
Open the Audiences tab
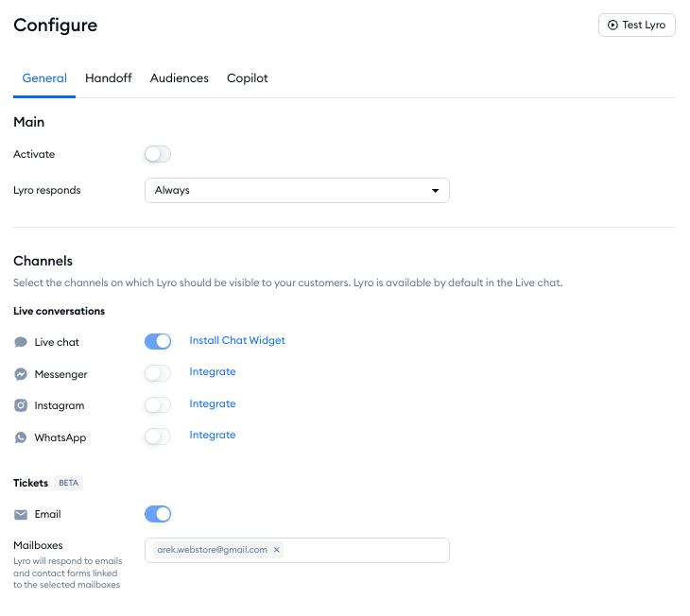179,78
